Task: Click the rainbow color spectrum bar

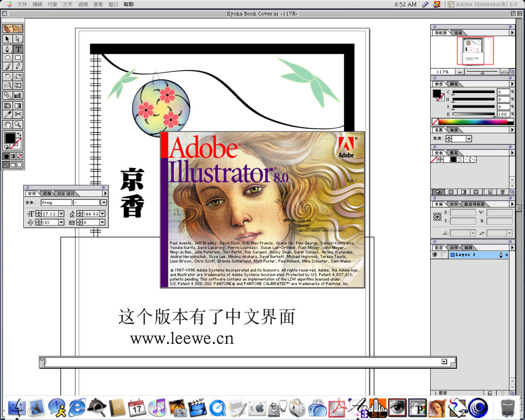Action: pyautogui.click(x=472, y=121)
